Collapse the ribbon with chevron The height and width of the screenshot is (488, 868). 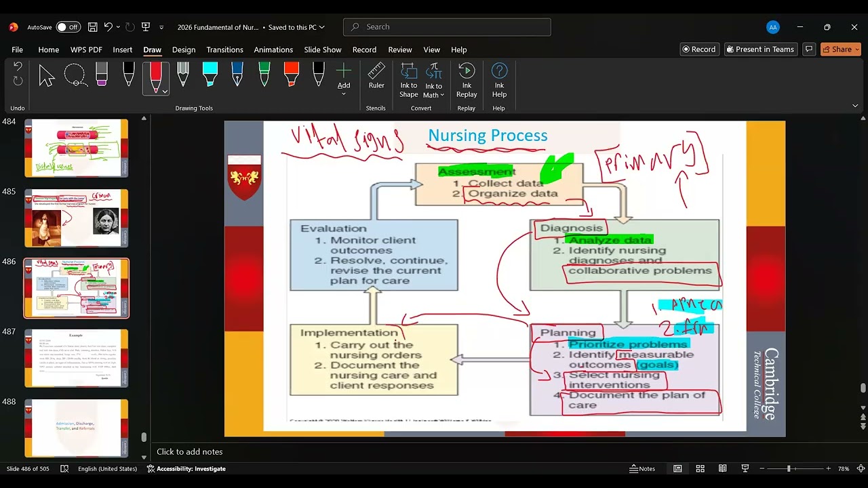855,106
